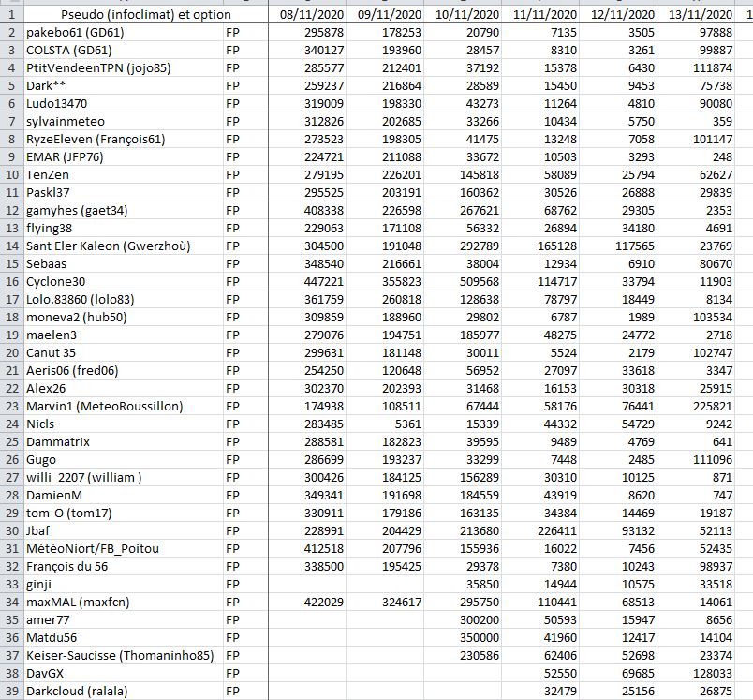This screenshot has height=700, width=753.
Task: Select the cell "Lolo.83860 (lolo83)"
Action: click(x=124, y=299)
